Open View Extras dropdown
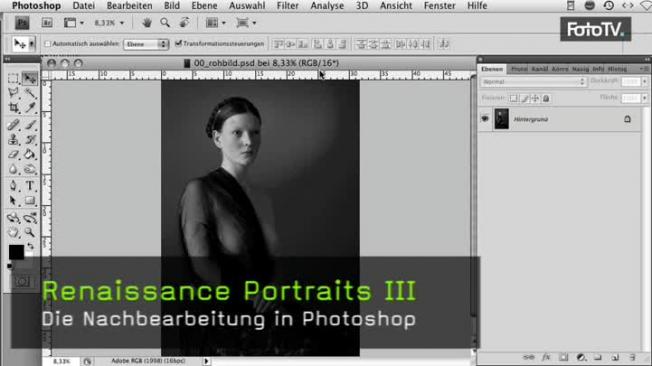652x366 pixels. [74, 23]
